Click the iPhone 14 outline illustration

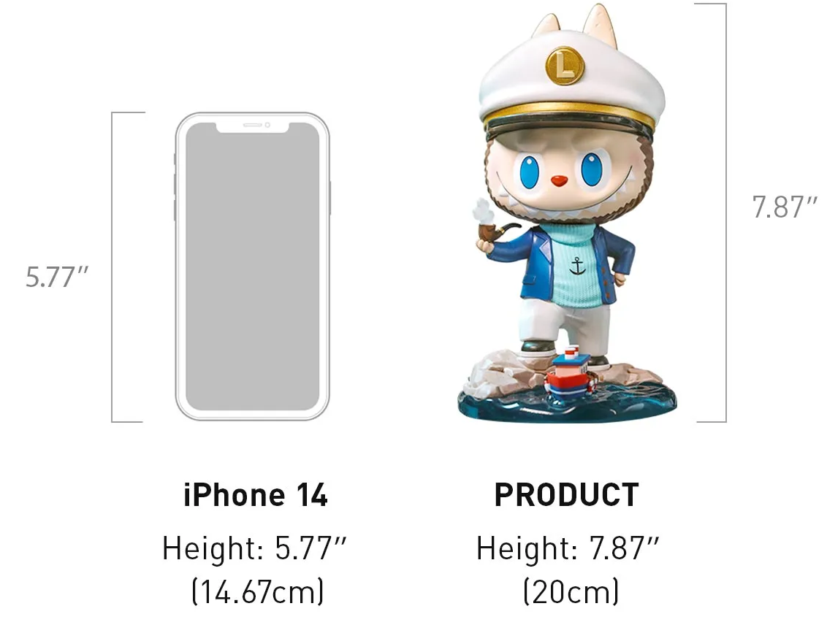coord(252,266)
